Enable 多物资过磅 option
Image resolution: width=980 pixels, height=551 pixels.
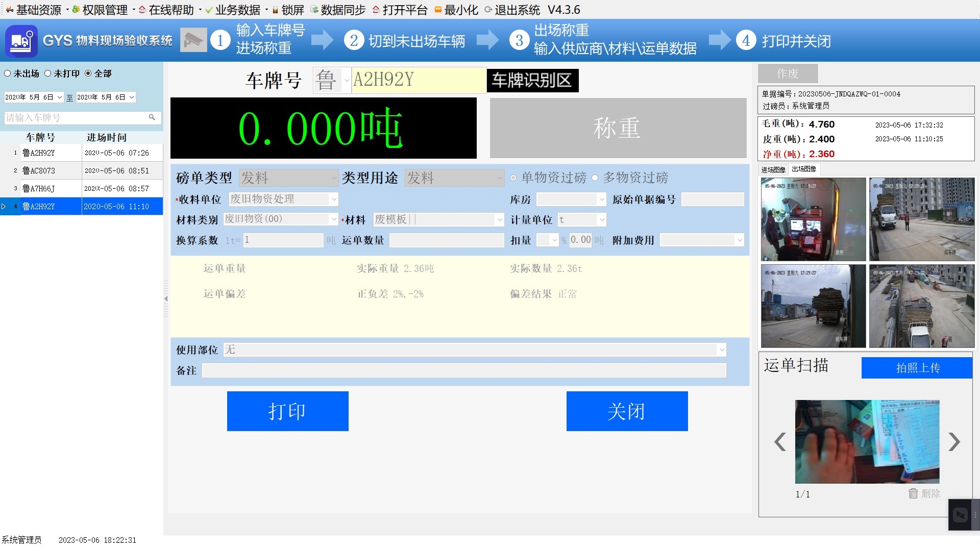pos(595,179)
